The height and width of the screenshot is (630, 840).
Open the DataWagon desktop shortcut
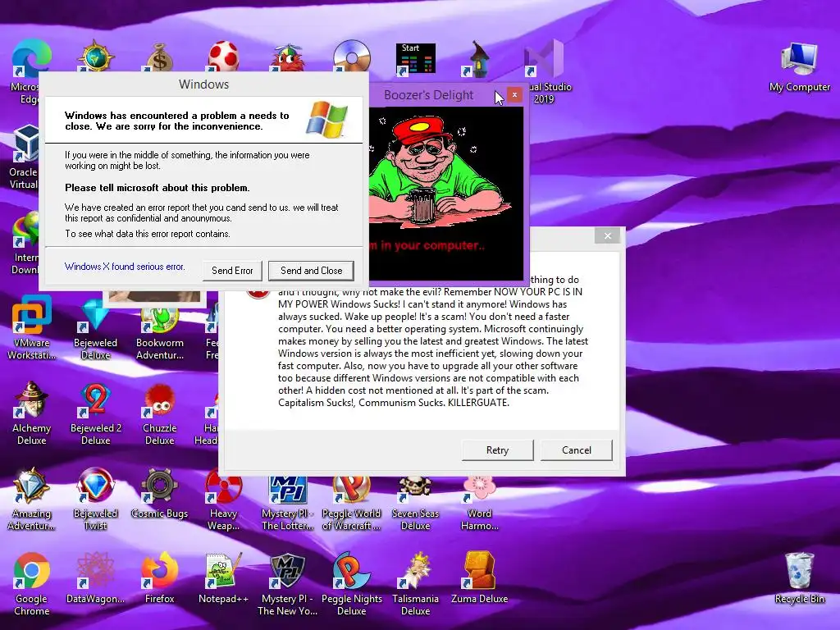[x=95, y=572]
